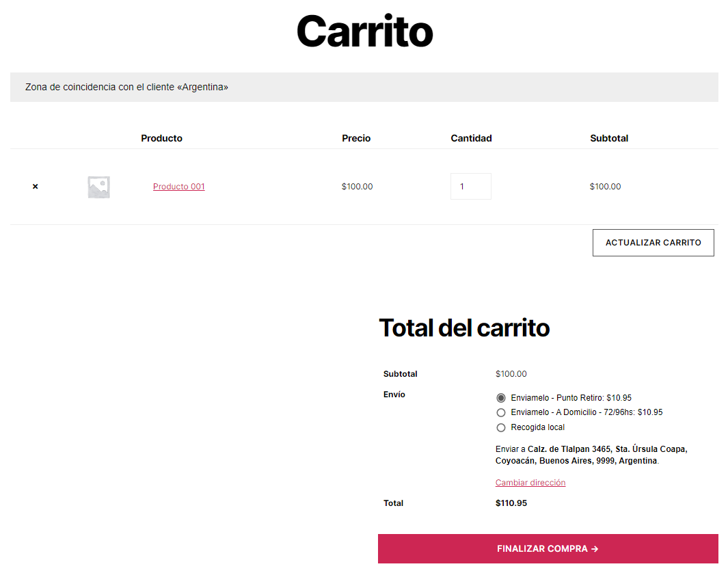The image size is (728, 573).
Task: Open the Producto 001 placeholder thumbnail
Action: [x=99, y=187]
